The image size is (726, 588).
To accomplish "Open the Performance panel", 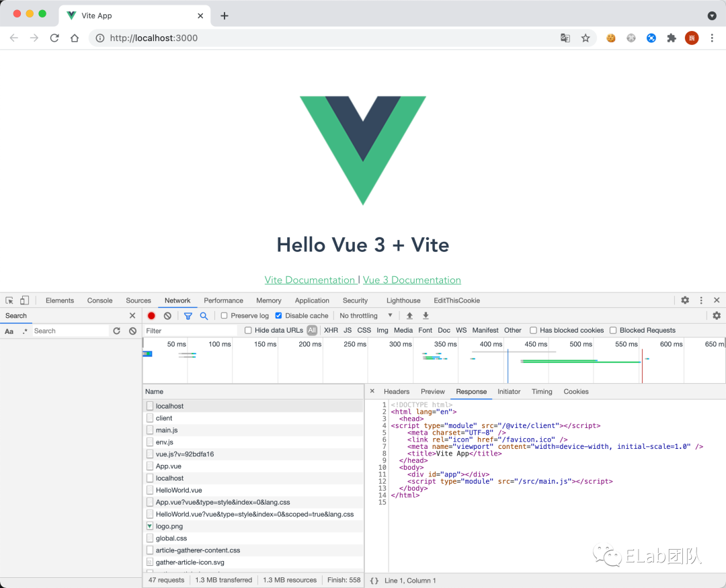I will tap(224, 300).
